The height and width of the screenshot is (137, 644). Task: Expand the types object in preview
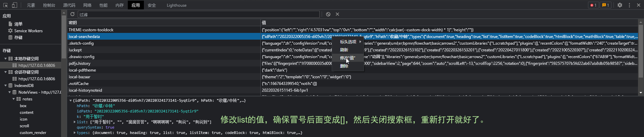[x=74, y=133]
